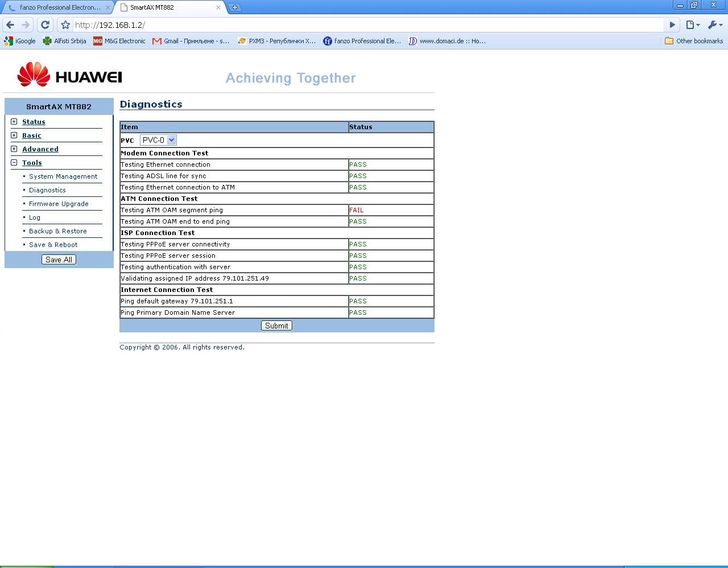Open the wrench settings menu

(x=714, y=25)
